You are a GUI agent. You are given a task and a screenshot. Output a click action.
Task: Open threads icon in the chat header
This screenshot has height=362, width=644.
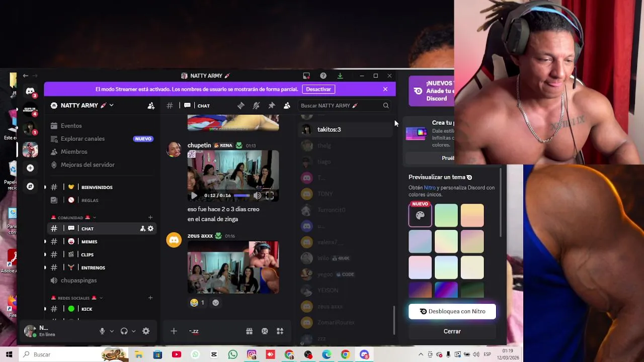click(x=241, y=106)
